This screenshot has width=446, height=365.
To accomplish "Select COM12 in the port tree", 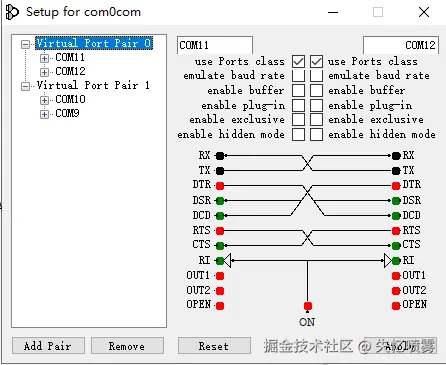I will 70,71.
